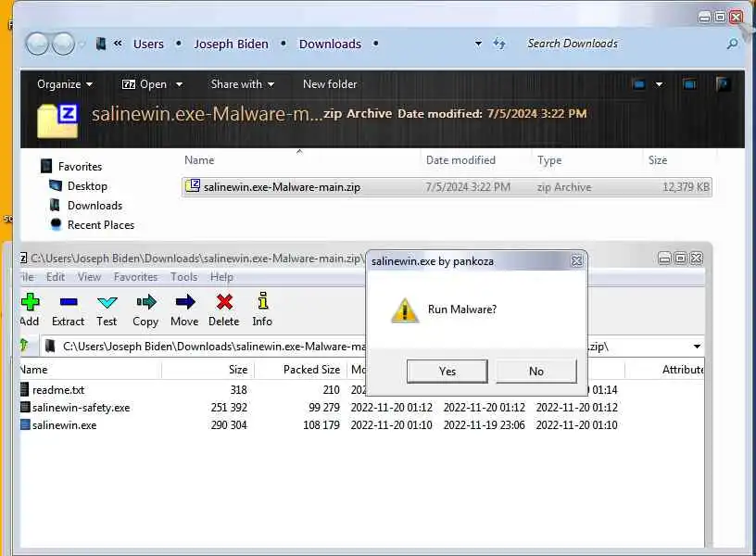Expand the breadcrumb arrow after Joseph Biden
The image size is (756, 556).
tap(283, 44)
